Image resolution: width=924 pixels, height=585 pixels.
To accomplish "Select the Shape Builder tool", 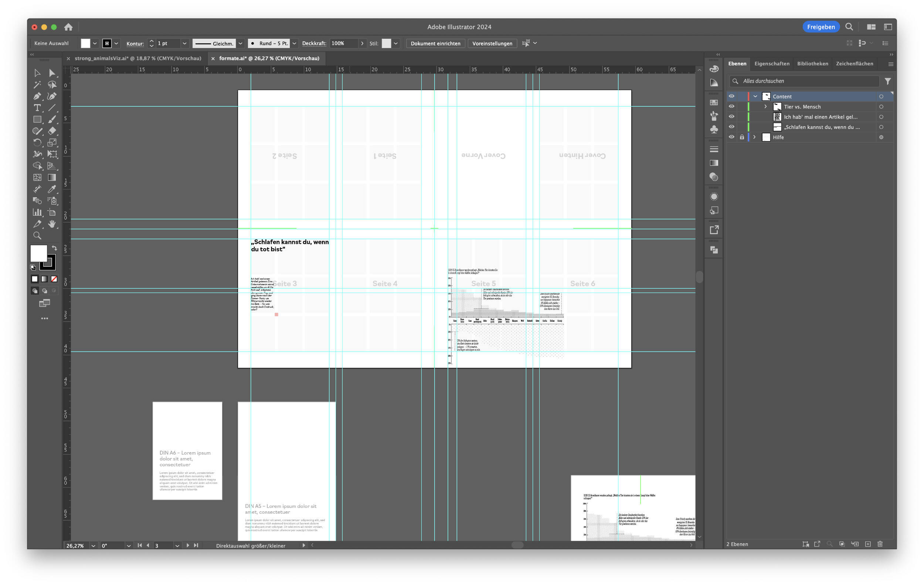I will [x=37, y=166].
